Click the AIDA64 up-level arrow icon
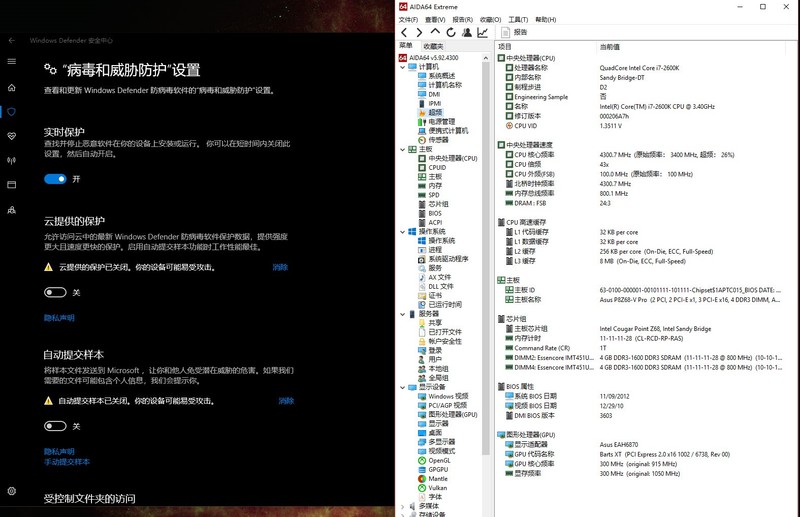The image size is (800, 517). [x=435, y=32]
